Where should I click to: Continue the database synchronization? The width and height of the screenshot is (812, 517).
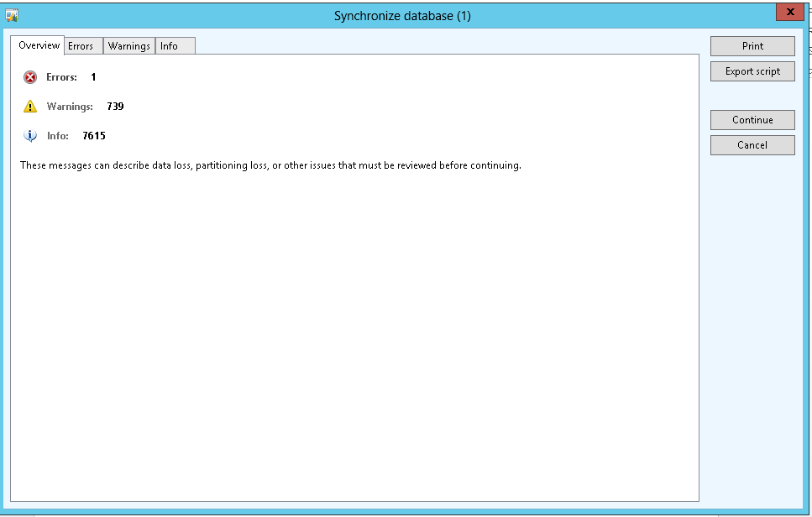[x=752, y=120]
